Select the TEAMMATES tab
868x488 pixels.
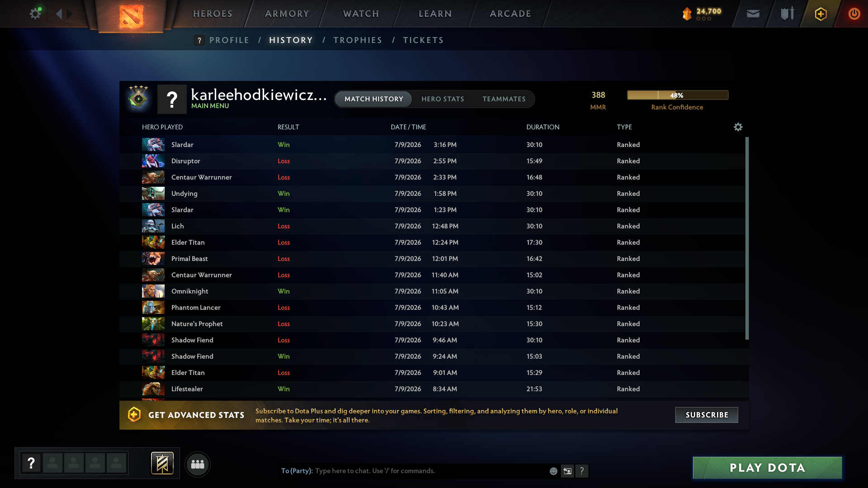click(x=504, y=99)
